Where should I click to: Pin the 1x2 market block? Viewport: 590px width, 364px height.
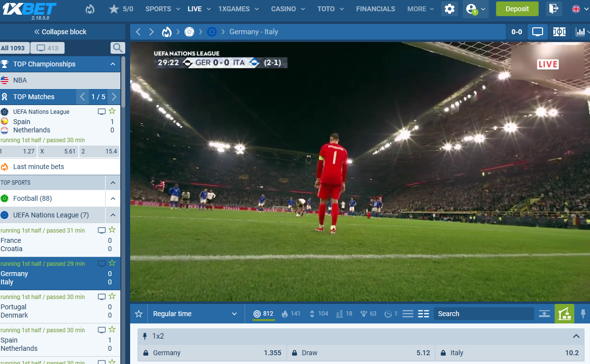pos(145,336)
